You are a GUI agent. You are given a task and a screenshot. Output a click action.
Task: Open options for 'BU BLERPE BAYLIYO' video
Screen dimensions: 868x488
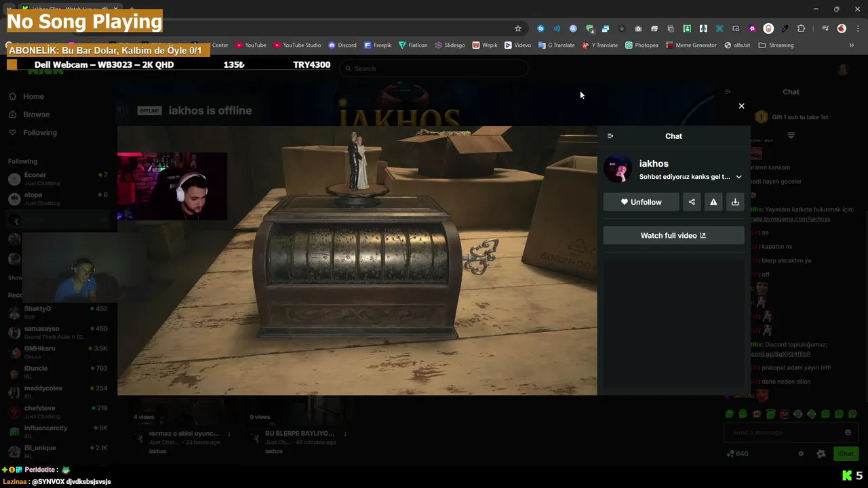click(x=345, y=434)
